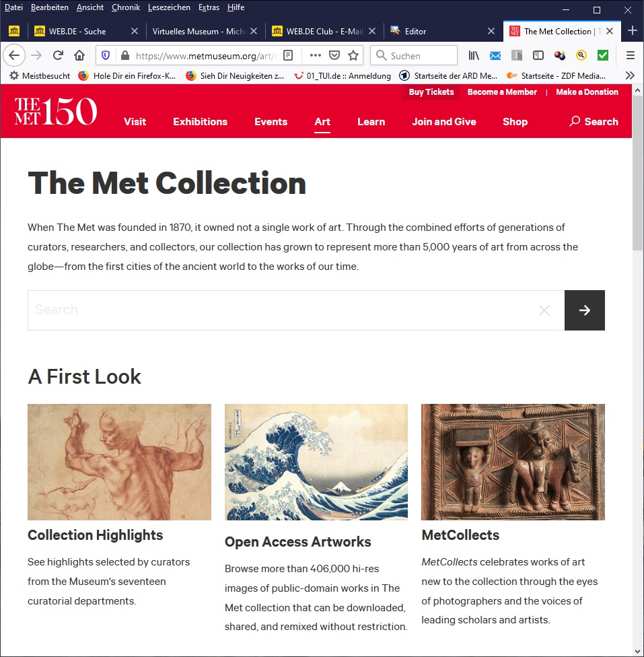The width and height of the screenshot is (644, 657).
Task: Show sidebars with the sidebar toolbar icon
Action: tap(538, 55)
